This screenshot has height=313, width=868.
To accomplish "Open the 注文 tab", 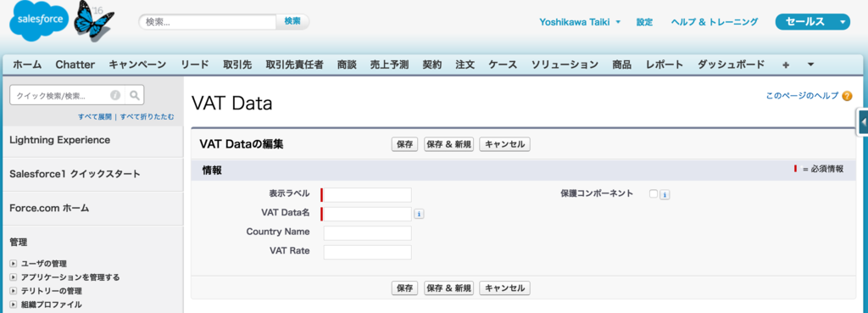I will (x=465, y=64).
